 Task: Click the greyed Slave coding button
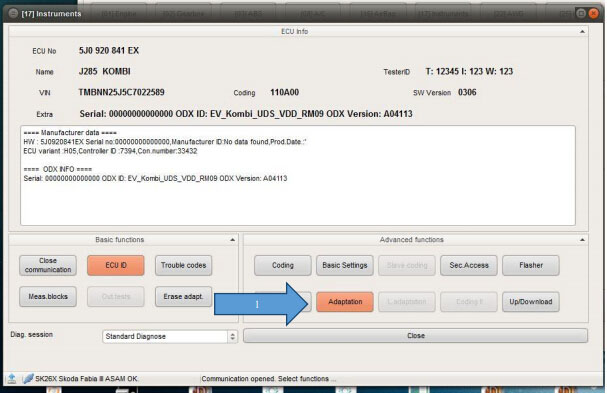407,265
